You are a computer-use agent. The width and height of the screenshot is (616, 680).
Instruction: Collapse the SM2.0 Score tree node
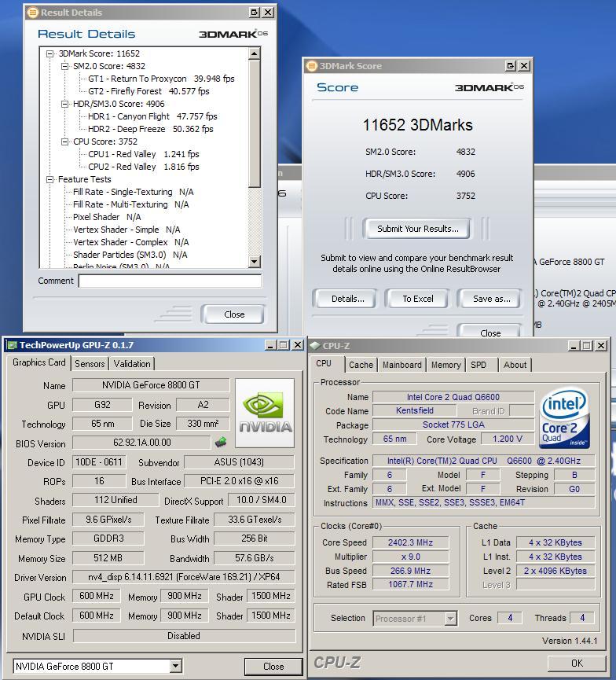point(64,66)
